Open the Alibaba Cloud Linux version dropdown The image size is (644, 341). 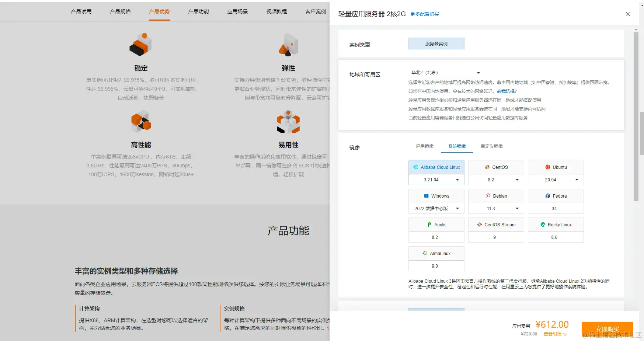[x=436, y=180]
